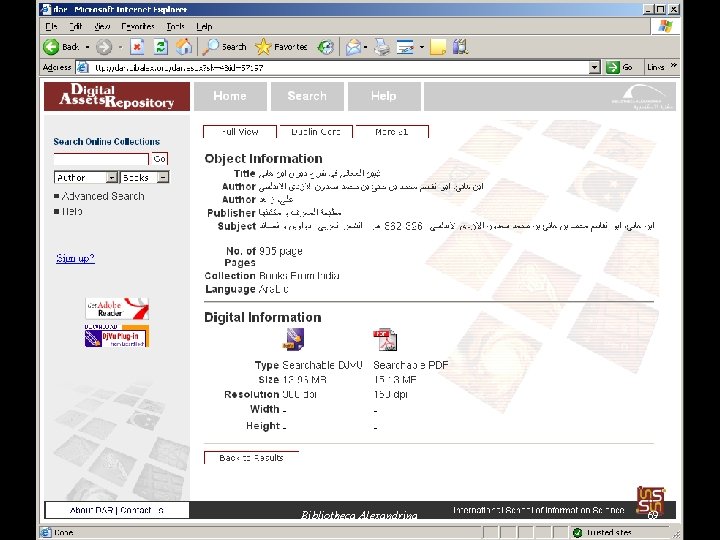Open Favorites using the star icon
The height and width of the screenshot is (540, 720).
pos(263,46)
